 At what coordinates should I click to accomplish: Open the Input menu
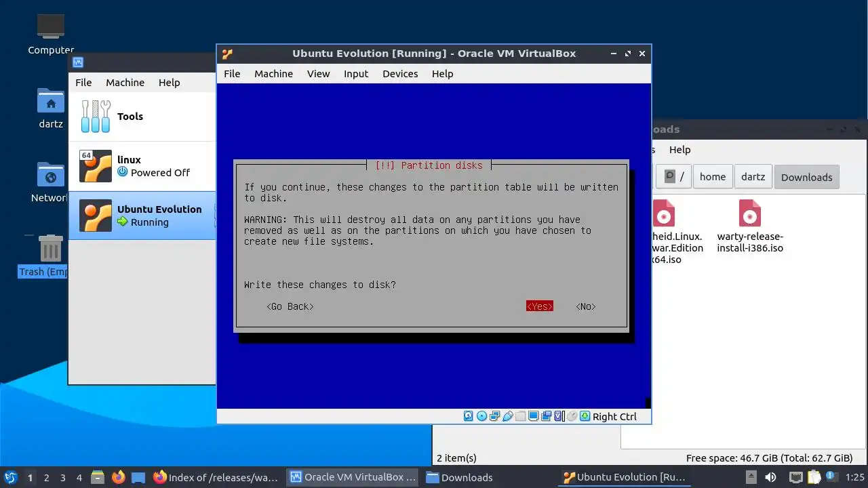[356, 74]
